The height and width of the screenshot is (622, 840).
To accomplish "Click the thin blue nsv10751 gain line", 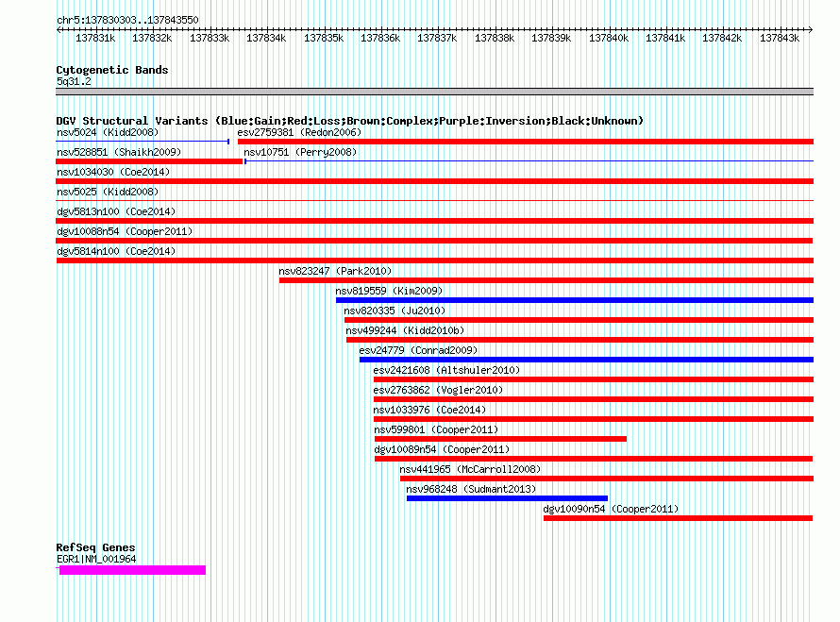I will [x=529, y=160].
